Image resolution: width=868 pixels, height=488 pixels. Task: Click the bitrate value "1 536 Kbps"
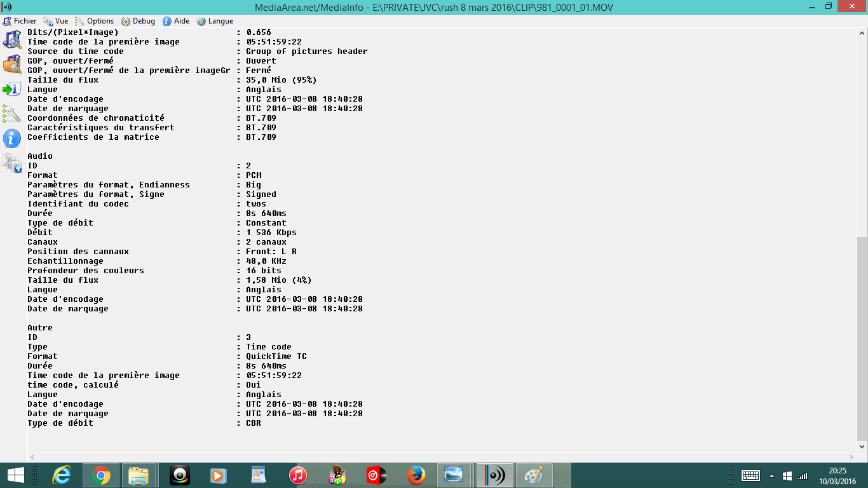271,233
